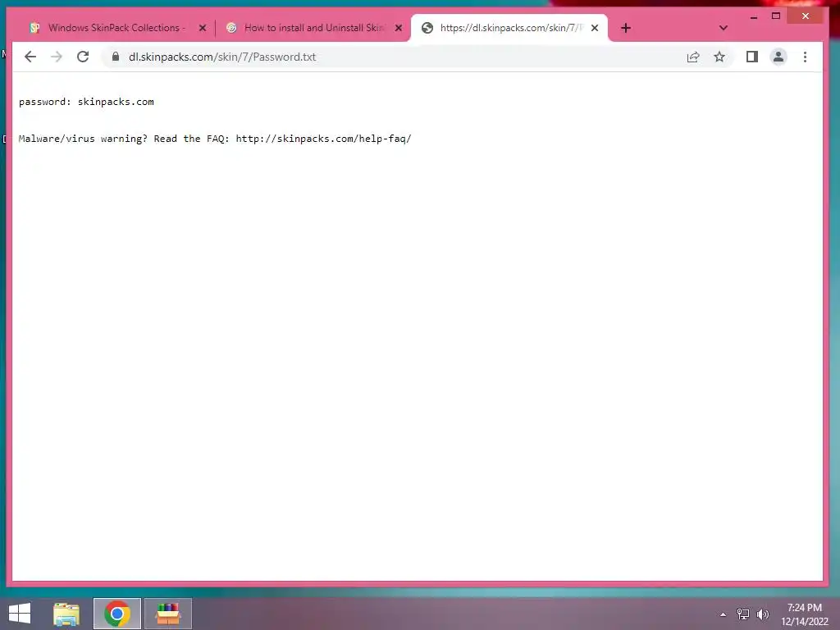The height and width of the screenshot is (630, 840).
Task: Click the Chrome taskbar icon
Action: pos(117,614)
